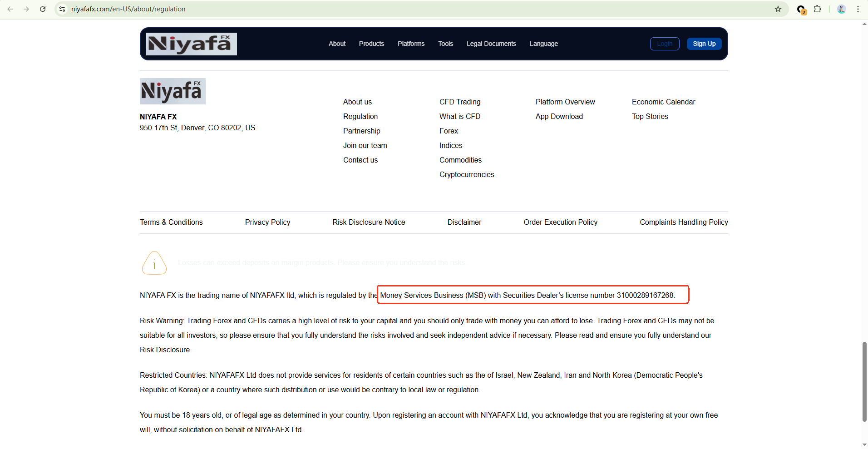The width and height of the screenshot is (868, 449).
Task: Open the browser extensions puzzle icon
Action: point(817,9)
